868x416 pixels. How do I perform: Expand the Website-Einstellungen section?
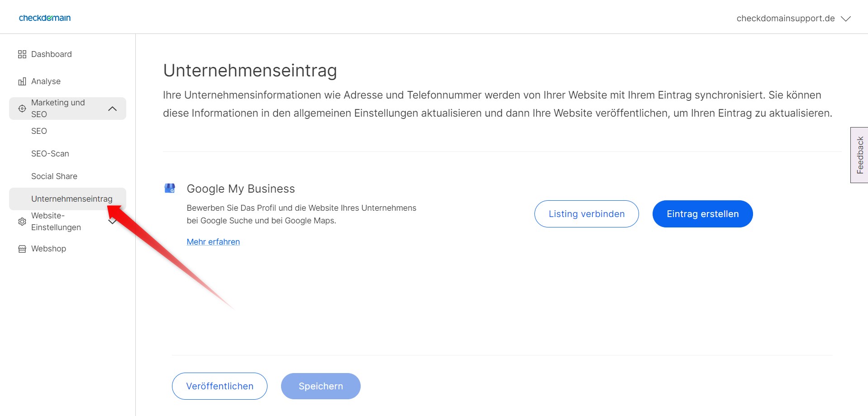coord(113,222)
